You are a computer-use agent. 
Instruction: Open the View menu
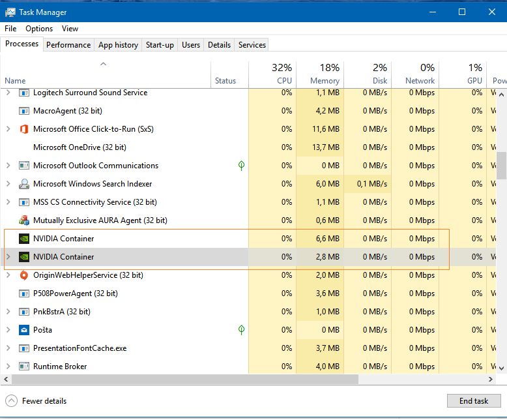coord(70,29)
